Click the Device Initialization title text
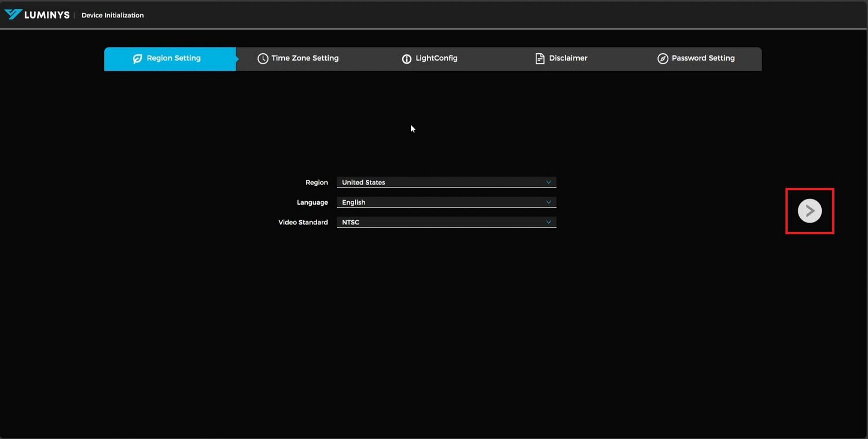868x439 pixels. 112,15
